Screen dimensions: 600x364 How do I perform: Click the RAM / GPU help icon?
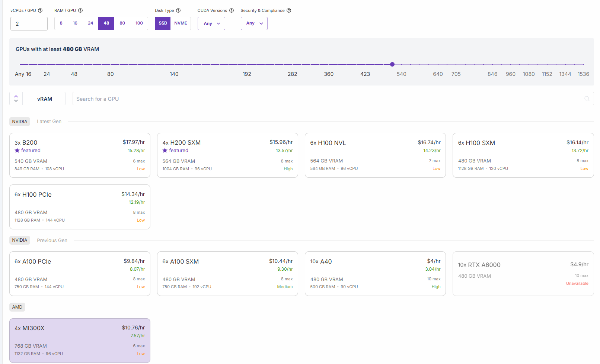(80, 10)
